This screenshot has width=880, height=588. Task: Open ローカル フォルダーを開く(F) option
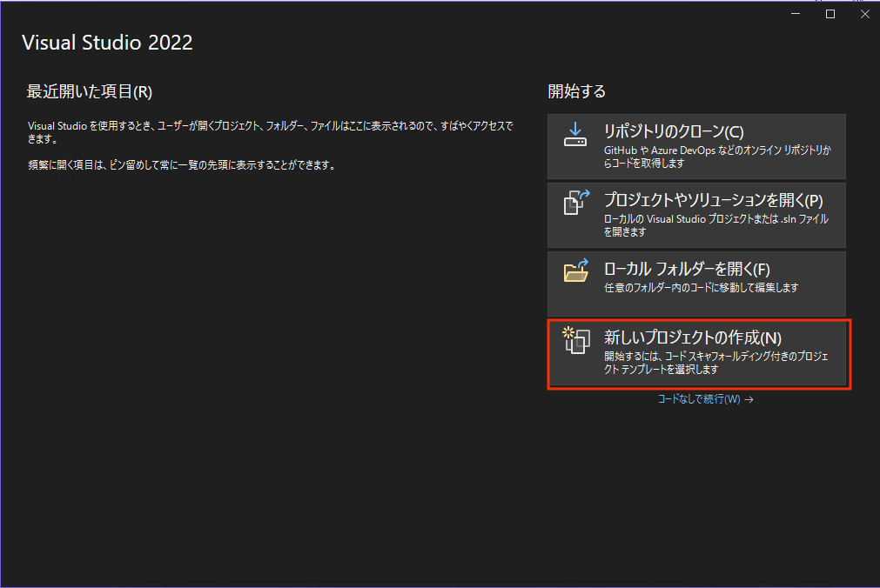688,270
